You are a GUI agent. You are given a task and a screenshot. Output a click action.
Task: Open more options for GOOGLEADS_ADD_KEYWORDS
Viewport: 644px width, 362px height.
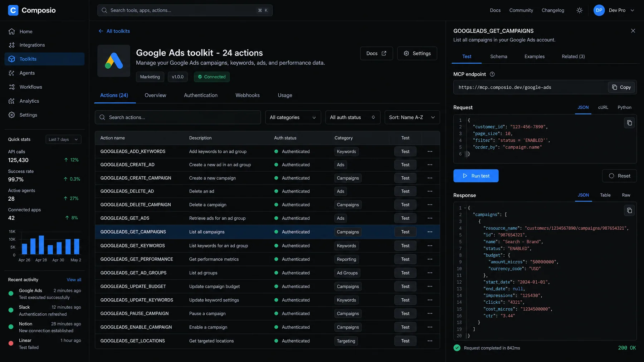pos(430,151)
